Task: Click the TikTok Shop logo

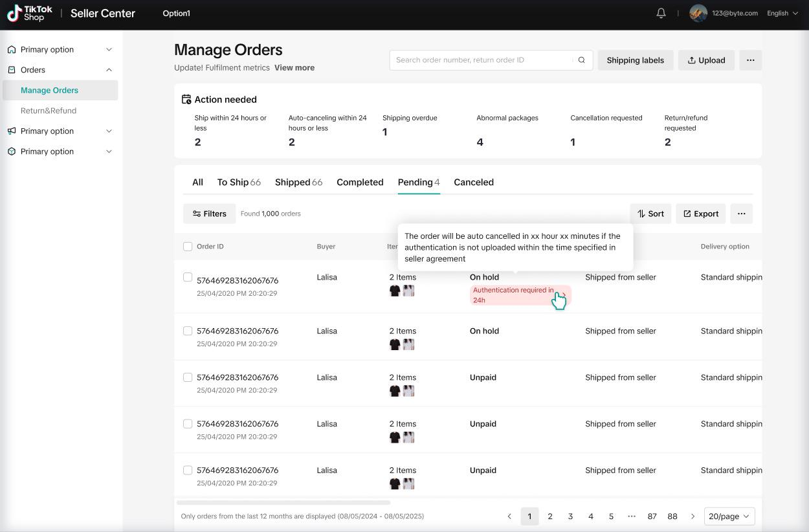Action: pos(30,14)
